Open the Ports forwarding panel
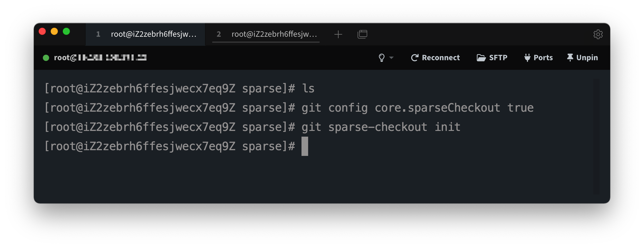This screenshot has height=248, width=644. 538,57
